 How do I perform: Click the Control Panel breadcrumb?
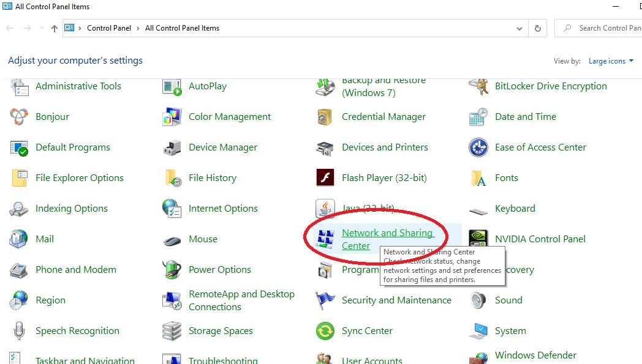pos(109,28)
